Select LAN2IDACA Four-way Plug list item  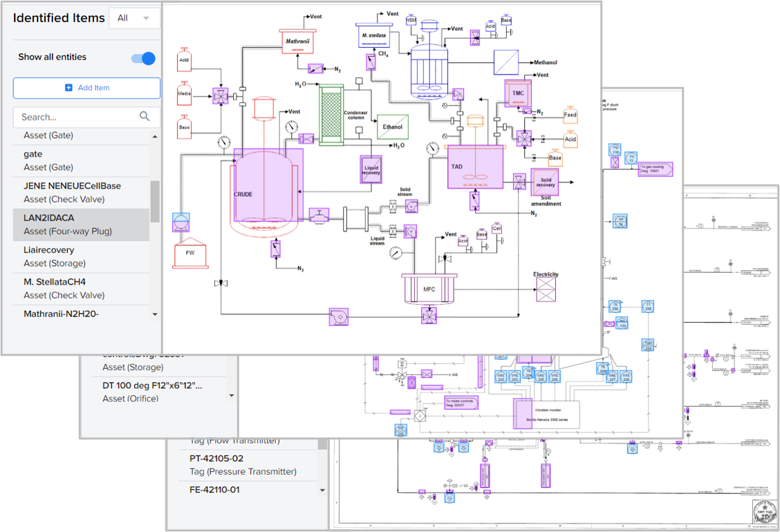tap(81, 225)
